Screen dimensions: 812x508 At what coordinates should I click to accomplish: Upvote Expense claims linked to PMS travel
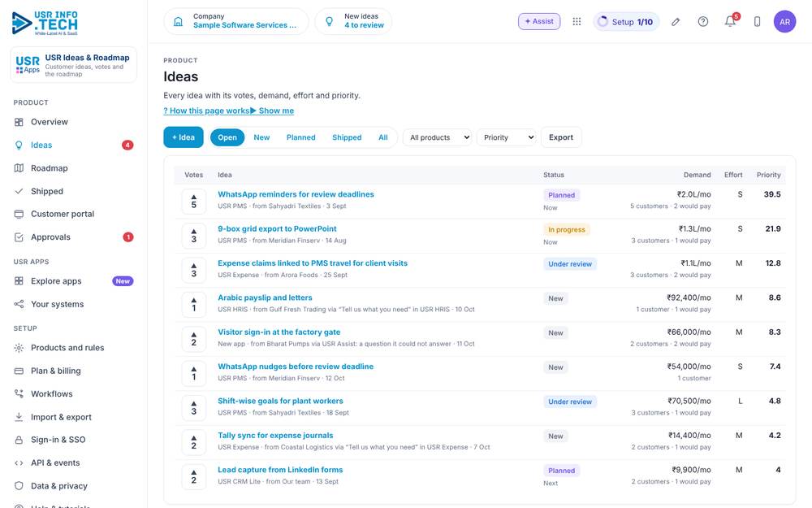[x=194, y=270]
